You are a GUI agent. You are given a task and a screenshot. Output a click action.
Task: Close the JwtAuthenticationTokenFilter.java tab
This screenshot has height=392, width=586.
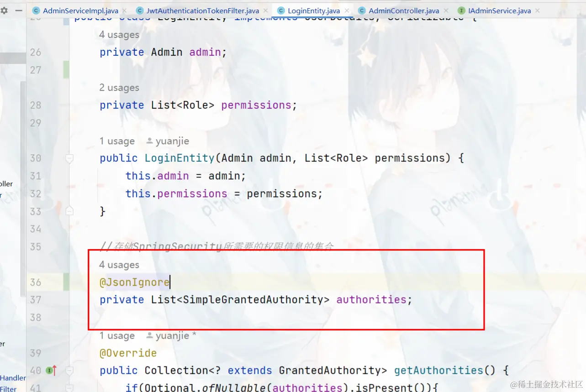click(x=266, y=10)
